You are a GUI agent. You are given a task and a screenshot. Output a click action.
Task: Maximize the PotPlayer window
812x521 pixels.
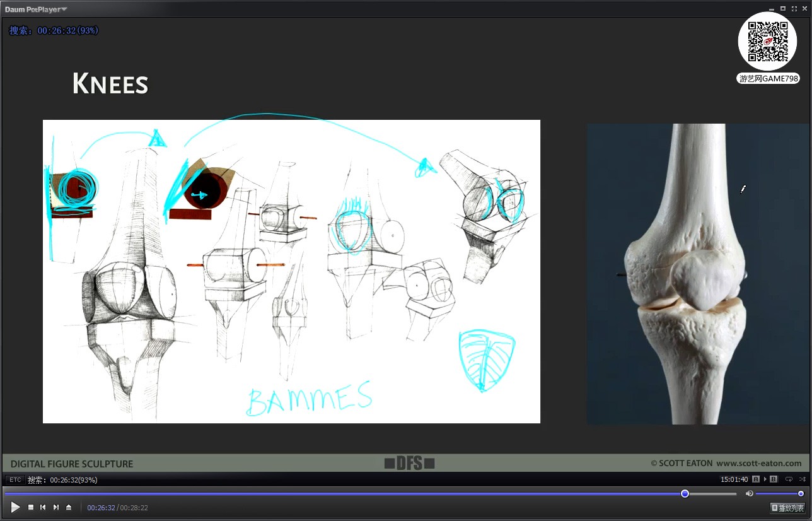click(x=783, y=9)
